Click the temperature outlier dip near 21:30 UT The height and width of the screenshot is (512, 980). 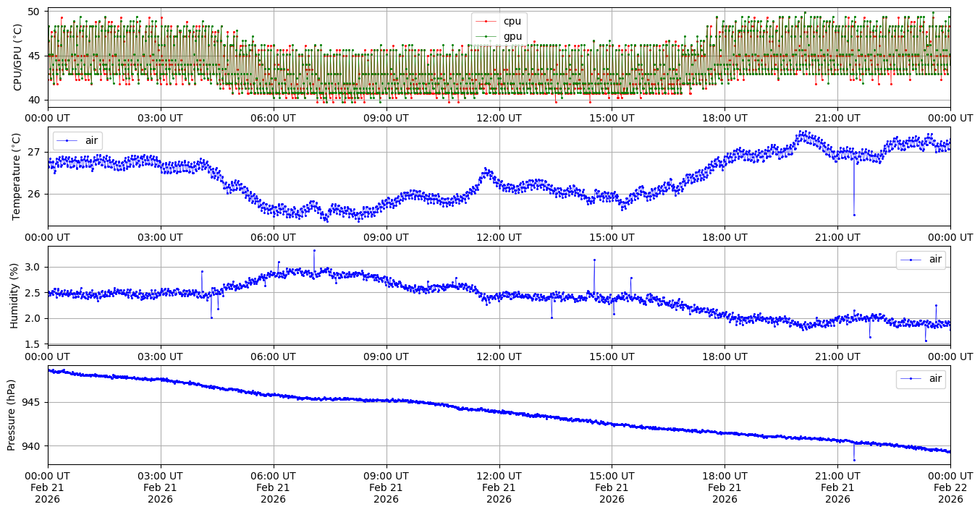[x=854, y=215]
